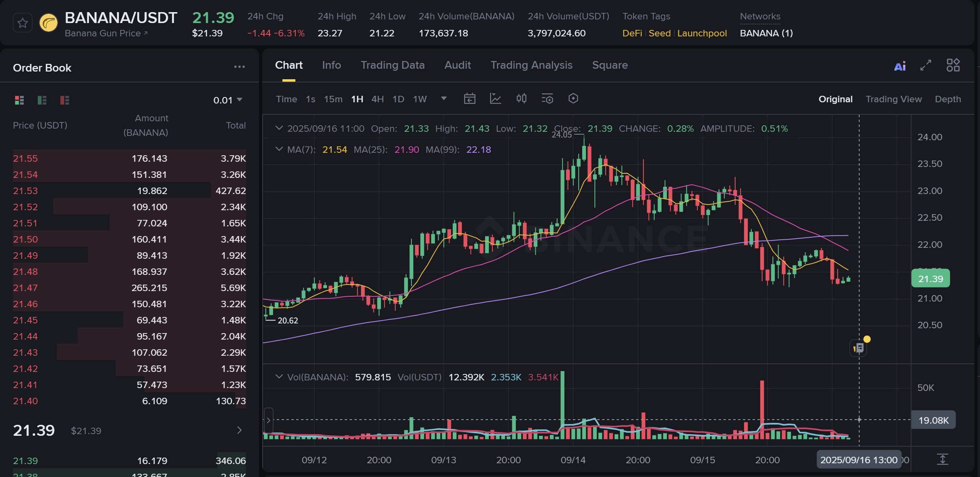Screen dimensions: 980x477
Task: Select Original chart mode
Action: point(836,99)
